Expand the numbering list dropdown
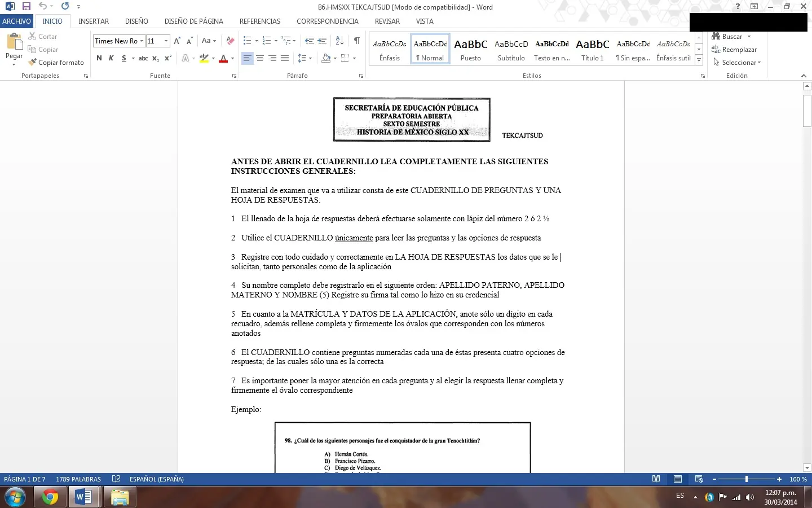 pos(276,41)
